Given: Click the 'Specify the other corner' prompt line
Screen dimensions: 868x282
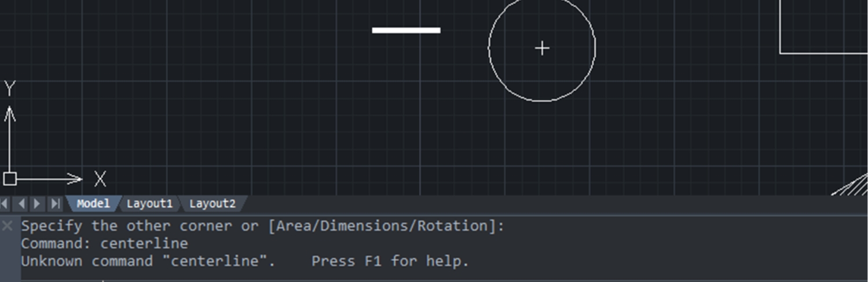Looking at the screenshot, I should (x=263, y=226).
